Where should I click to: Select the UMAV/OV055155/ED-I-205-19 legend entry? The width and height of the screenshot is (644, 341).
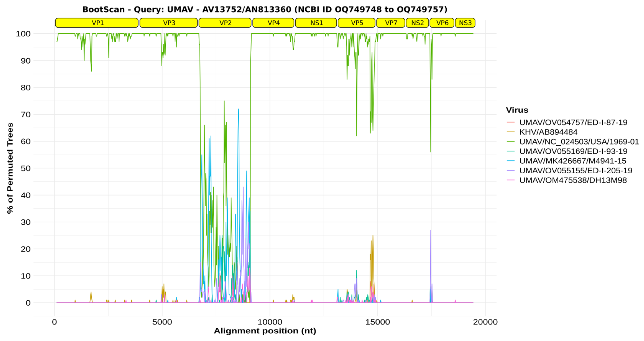click(x=576, y=171)
